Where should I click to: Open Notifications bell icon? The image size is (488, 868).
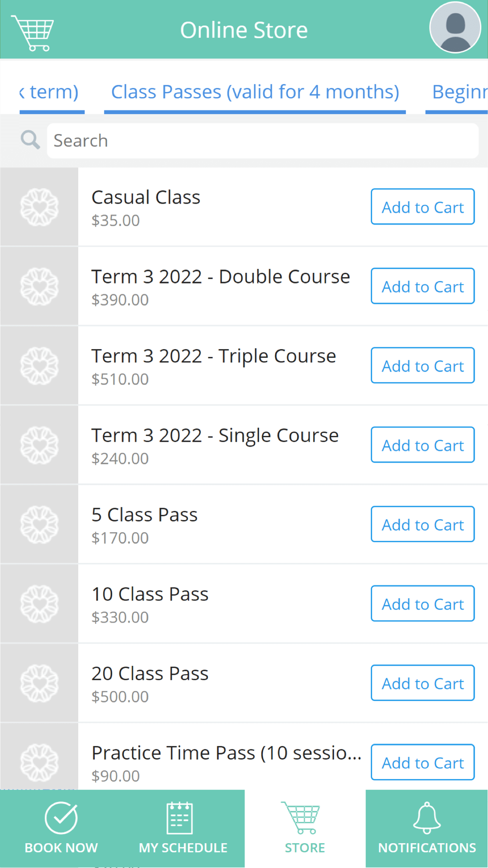tap(427, 817)
